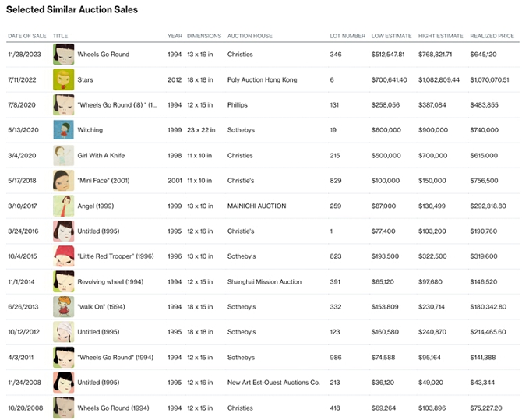The height and width of the screenshot is (420, 522).
Task: Click the Lot Number column header
Action: click(347, 36)
